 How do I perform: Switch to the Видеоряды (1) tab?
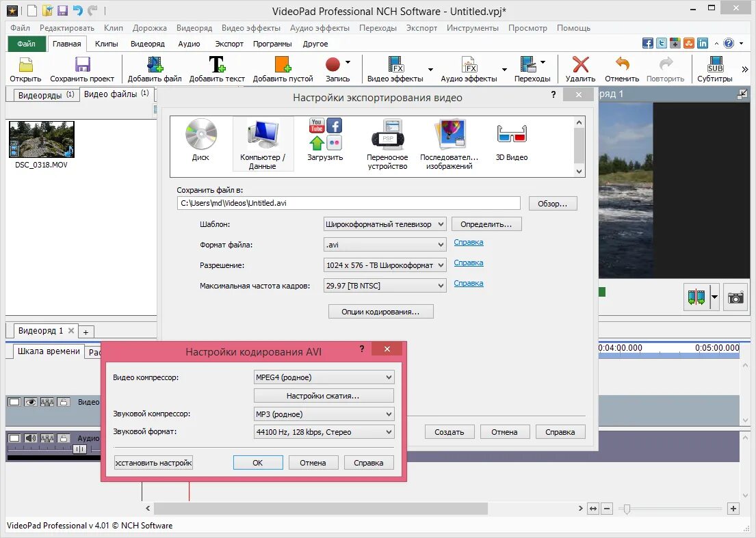(46, 95)
